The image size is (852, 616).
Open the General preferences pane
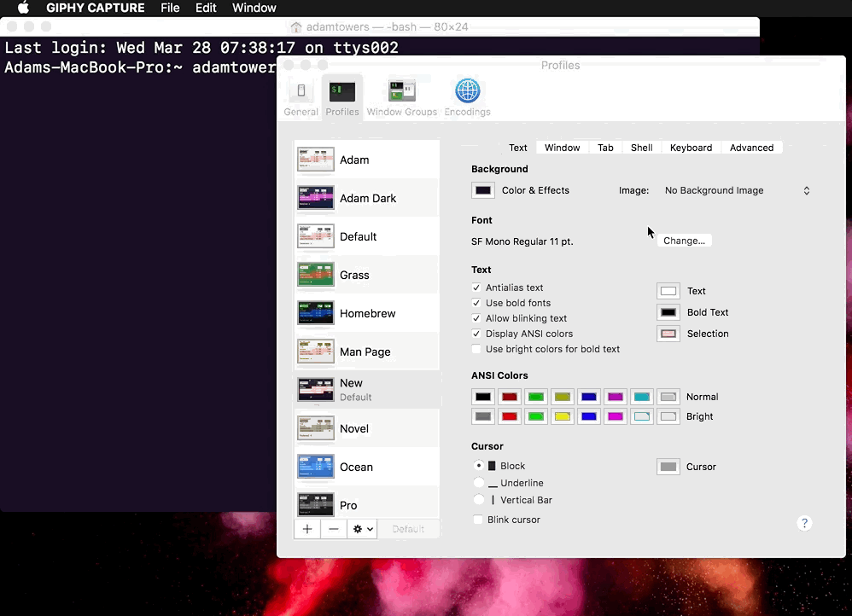(301, 98)
